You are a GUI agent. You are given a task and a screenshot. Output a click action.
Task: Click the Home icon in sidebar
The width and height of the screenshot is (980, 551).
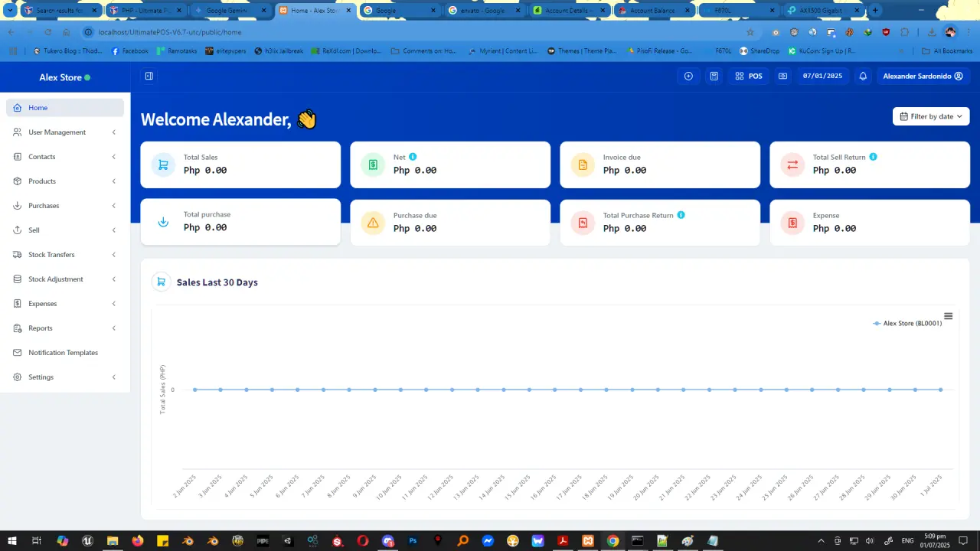(17, 108)
